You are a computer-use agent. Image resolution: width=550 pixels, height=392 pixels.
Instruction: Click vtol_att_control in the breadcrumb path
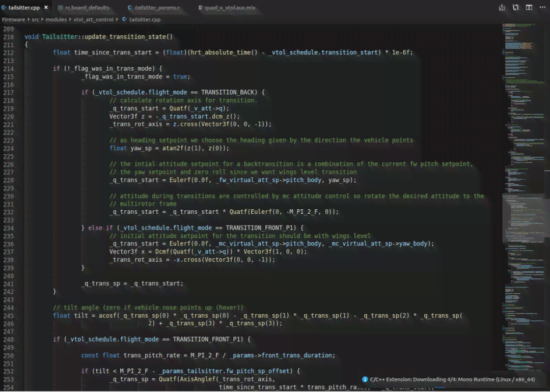[93, 20]
